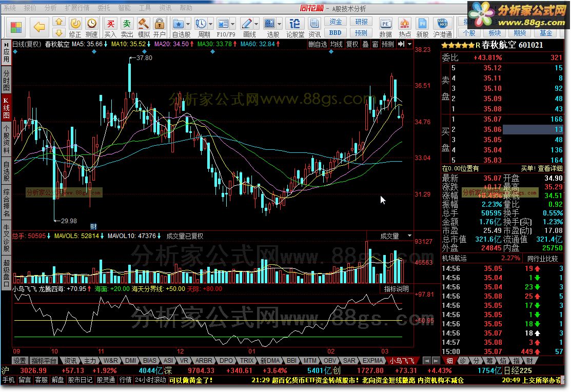This screenshot has height=392, width=571.
Task: Open the 论股堂 forum icon
Action: 295,27
